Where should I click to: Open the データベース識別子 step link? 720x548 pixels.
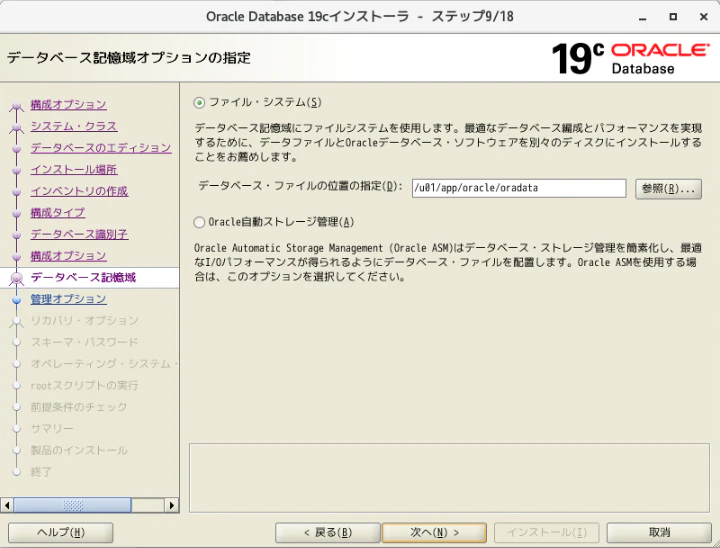(79, 234)
